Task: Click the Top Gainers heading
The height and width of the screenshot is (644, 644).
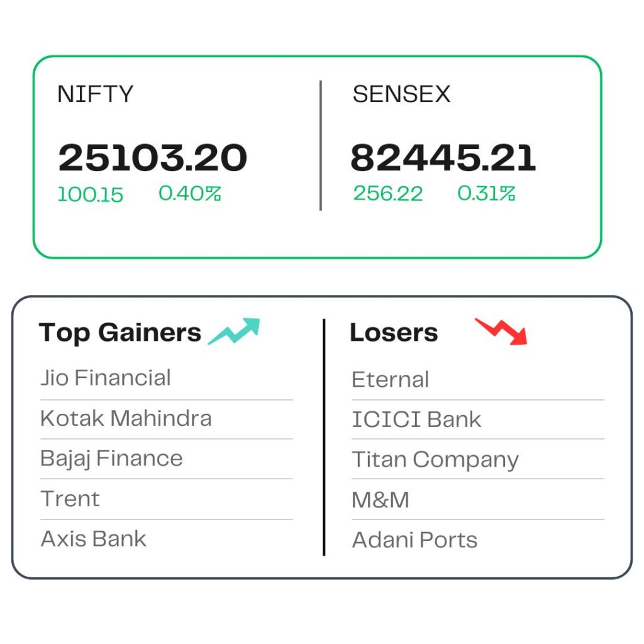Action: (120, 333)
